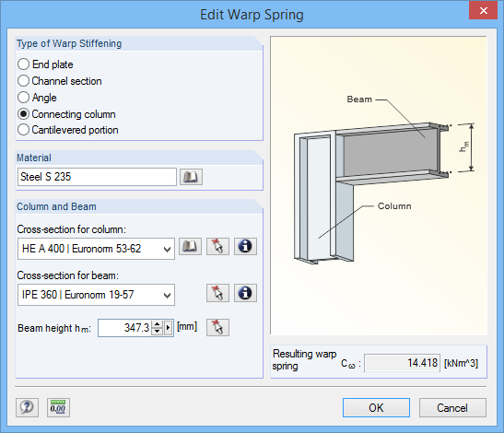Pick beam cross-section graphically
Viewport: 504px width, 433px height.
[217, 293]
